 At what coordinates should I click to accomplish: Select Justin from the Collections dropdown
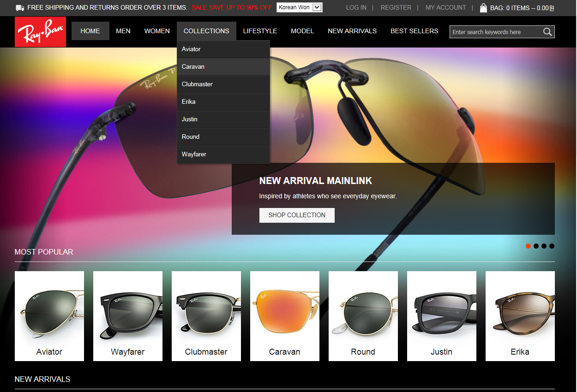[x=223, y=119]
